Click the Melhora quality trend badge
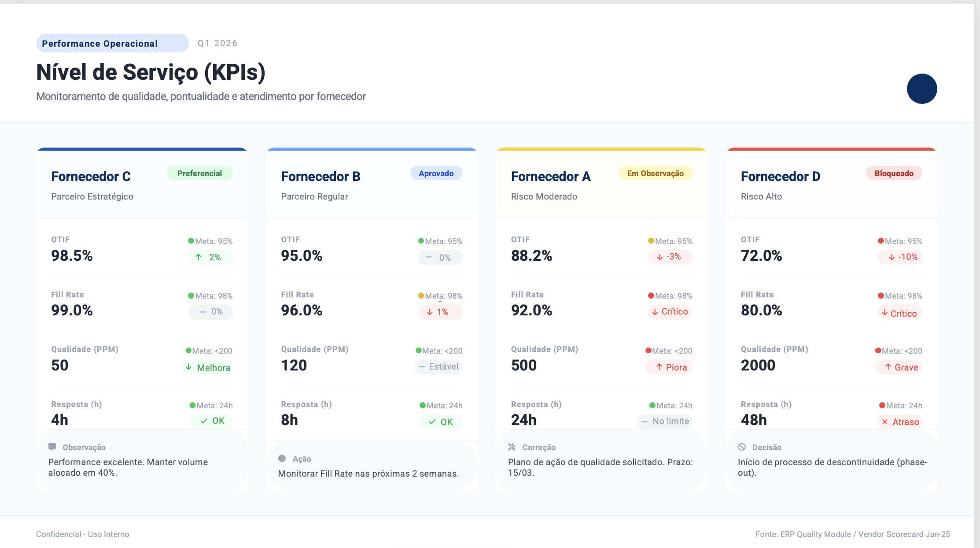The height and width of the screenshot is (548, 980). click(207, 367)
